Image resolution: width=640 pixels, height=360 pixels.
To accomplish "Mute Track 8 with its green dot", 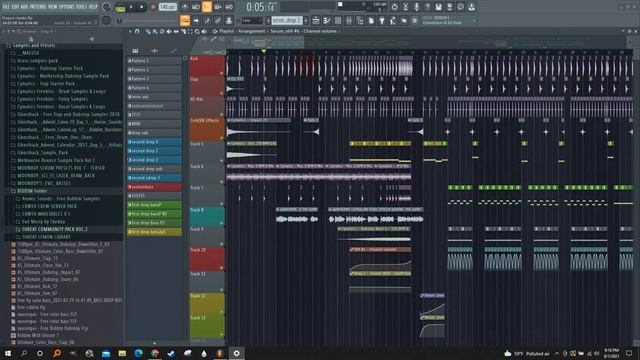I will 222,223.
